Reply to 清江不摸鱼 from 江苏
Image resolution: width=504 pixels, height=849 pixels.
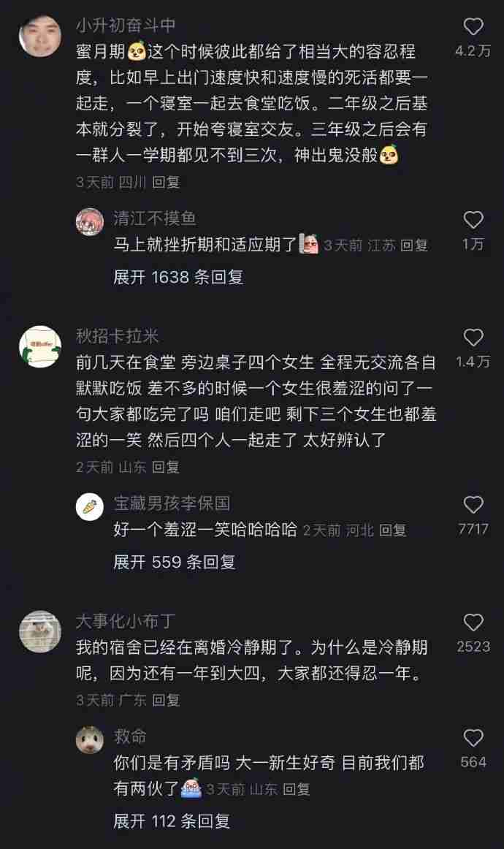(x=414, y=245)
